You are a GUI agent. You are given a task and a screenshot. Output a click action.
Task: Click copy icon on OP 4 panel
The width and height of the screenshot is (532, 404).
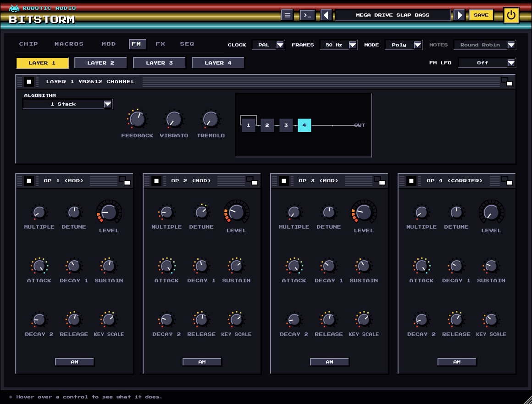507,180
